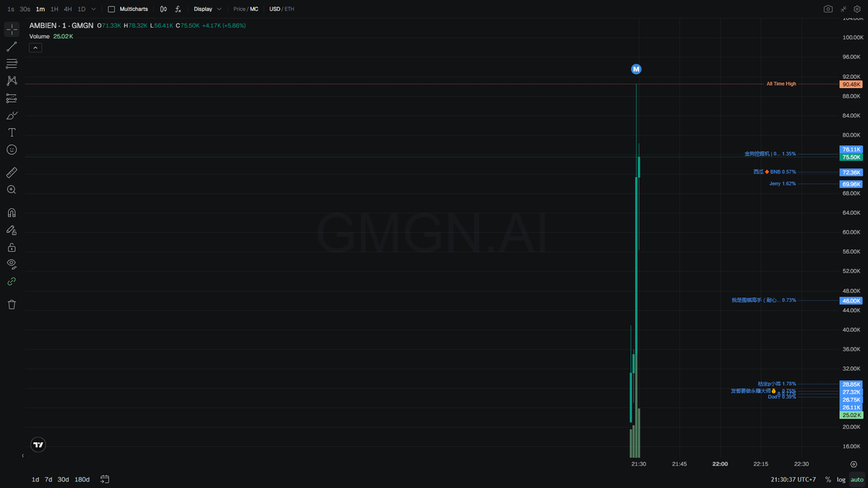Viewport: 868px width, 488px height.
Task: Take a chart snapshot with camera icon
Action: [x=828, y=9]
